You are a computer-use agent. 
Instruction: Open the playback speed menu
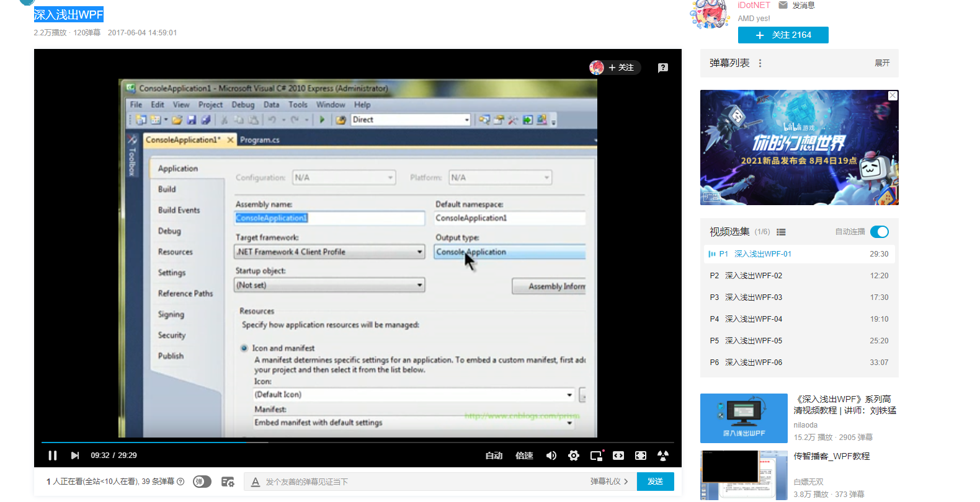pyautogui.click(x=524, y=456)
